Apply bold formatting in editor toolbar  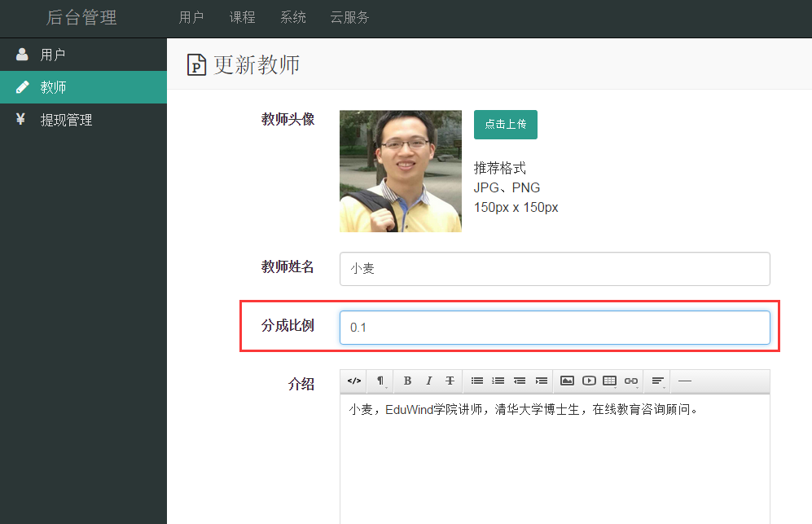click(407, 381)
